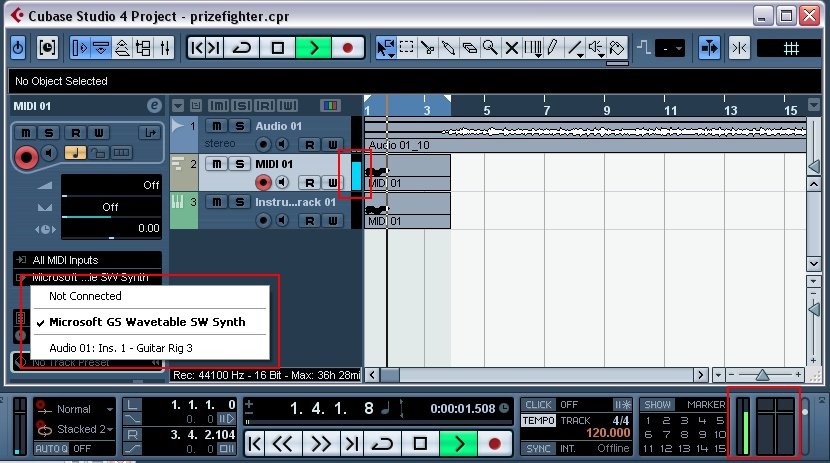Click Stop in the top toolbar
Image resolution: width=830 pixels, height=463 pixels.
coord(277,48)
